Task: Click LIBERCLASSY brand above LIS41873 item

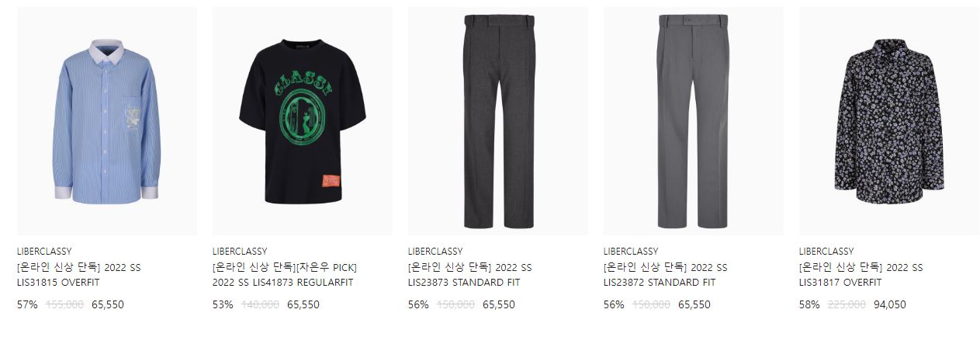Action: pyautogui.click(x=239, y=252)
